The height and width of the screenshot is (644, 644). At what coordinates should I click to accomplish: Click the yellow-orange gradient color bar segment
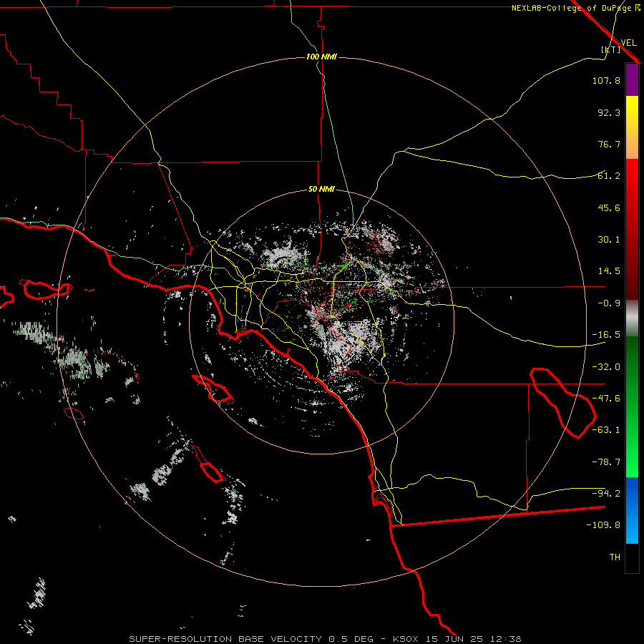click(632, 127)
